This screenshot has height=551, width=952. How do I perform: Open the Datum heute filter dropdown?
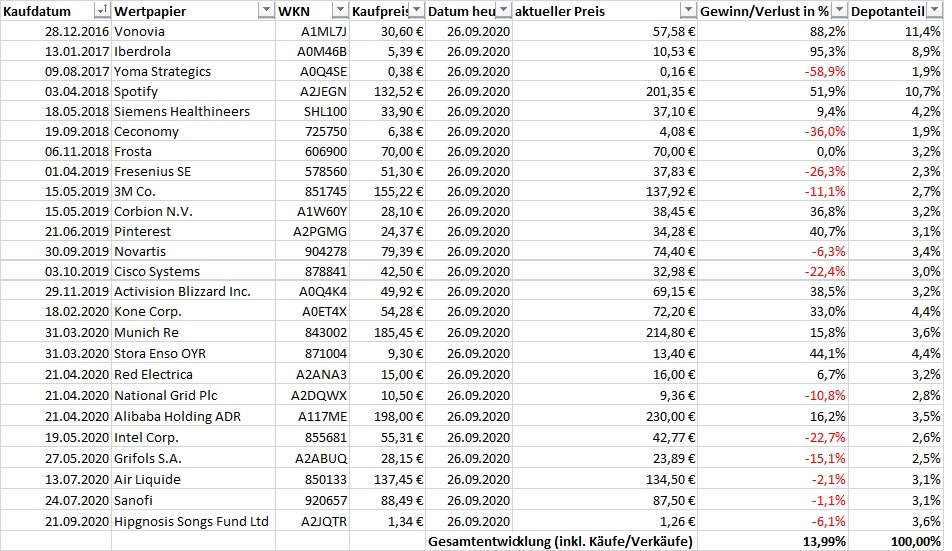tap(502, 10)
